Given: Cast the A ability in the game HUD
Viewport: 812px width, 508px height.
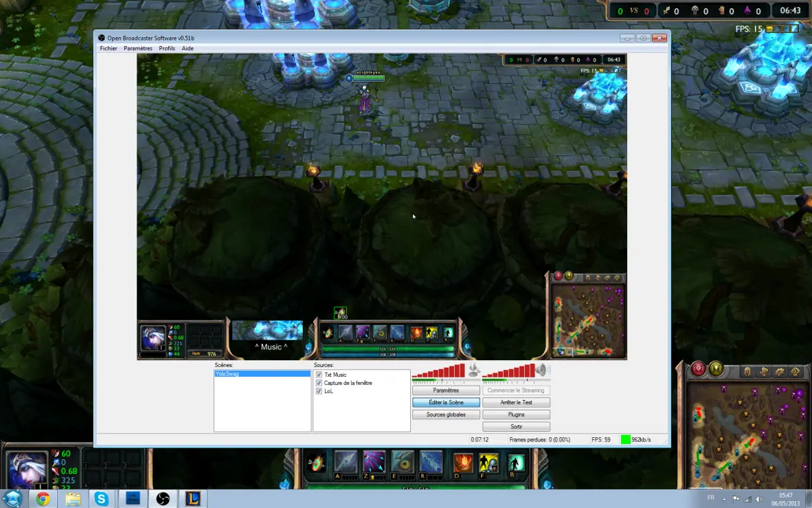Looking at the screenshot, I should 345,463.
